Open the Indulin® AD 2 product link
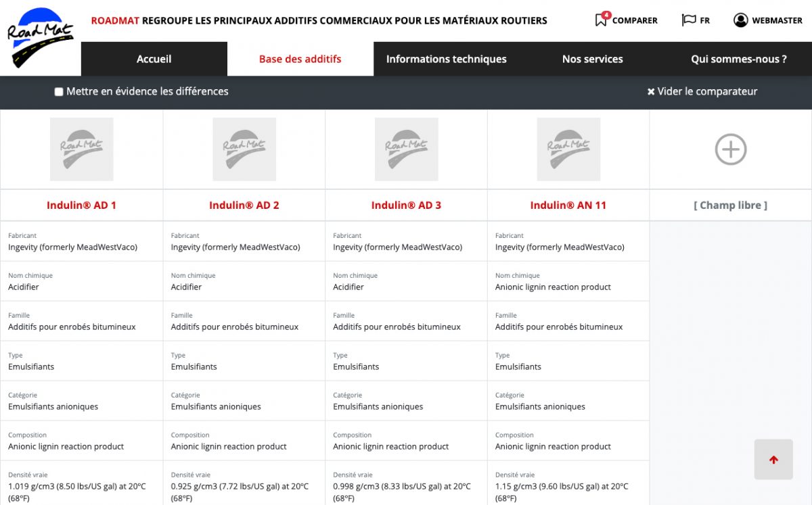This screenshot has width=812, height=505. [x=244, y=206]
